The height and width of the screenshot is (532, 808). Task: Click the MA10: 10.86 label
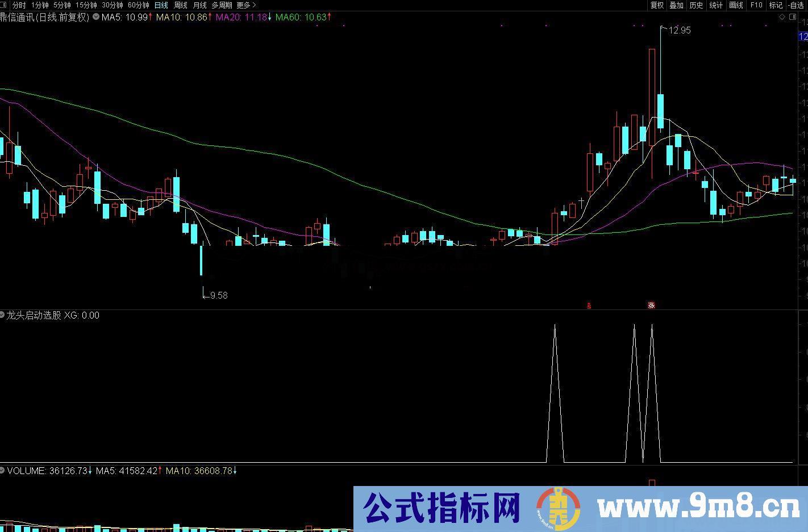(x=184, y=17)
